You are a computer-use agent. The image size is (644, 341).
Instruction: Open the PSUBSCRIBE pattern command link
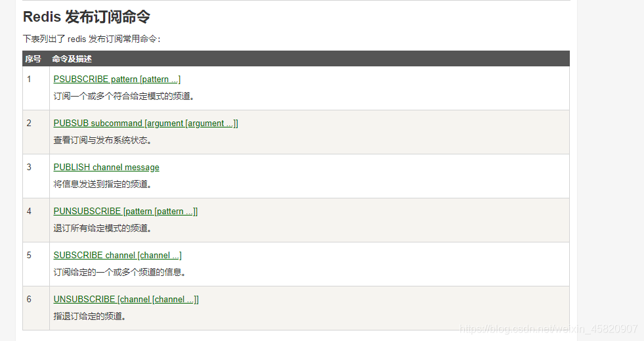(x=117, y=80)
